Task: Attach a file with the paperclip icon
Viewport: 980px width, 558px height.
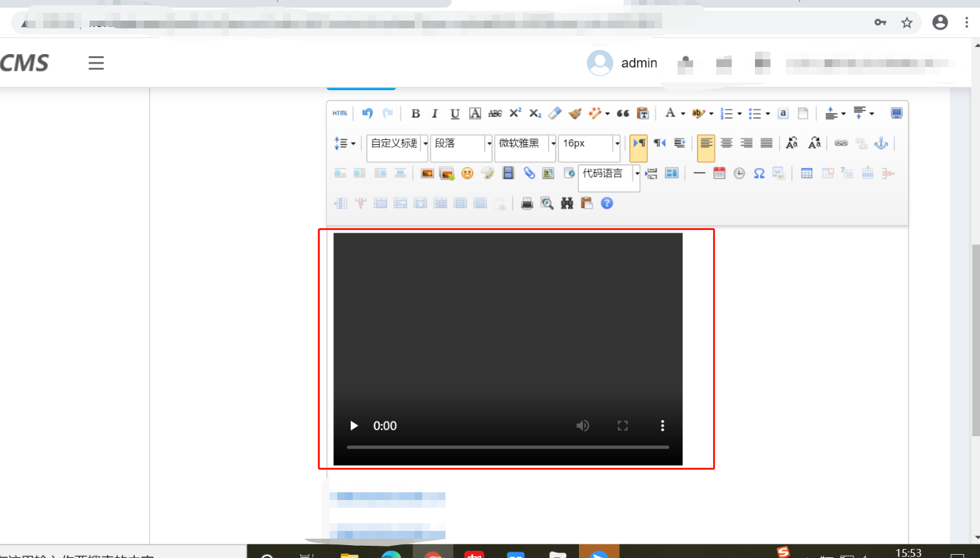Action: point(529,173)
